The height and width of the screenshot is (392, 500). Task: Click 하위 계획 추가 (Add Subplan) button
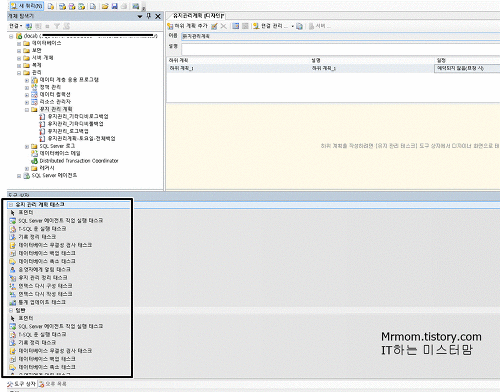point(188,26)
